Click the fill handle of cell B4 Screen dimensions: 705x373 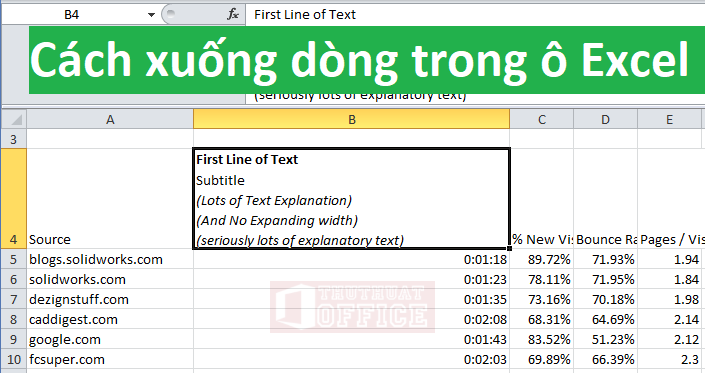click(509, 248)
